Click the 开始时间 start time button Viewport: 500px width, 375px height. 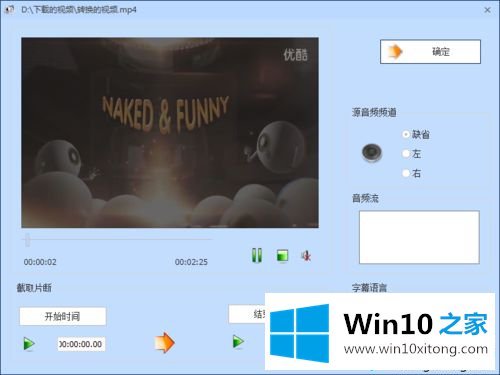pyautogui.click(x=63, y=316)
